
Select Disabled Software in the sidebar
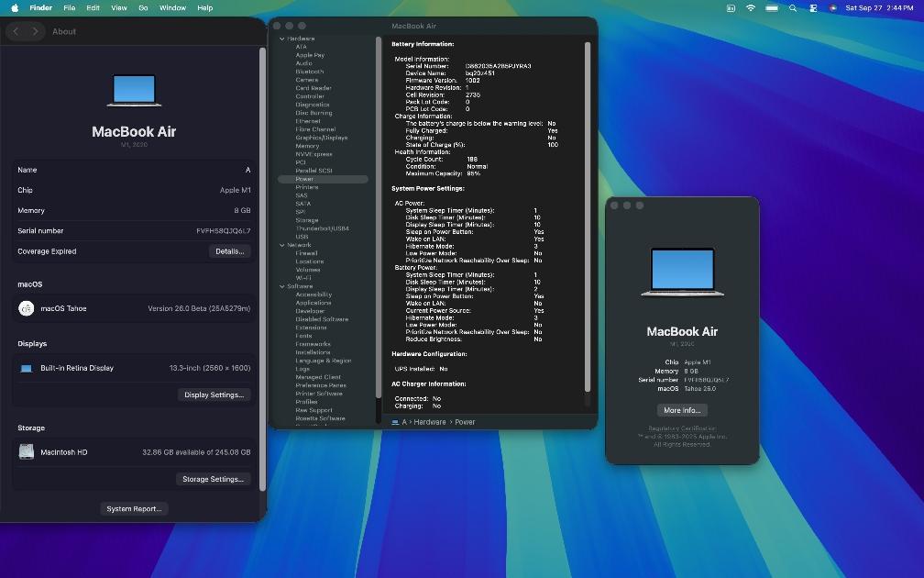(322, 319)
